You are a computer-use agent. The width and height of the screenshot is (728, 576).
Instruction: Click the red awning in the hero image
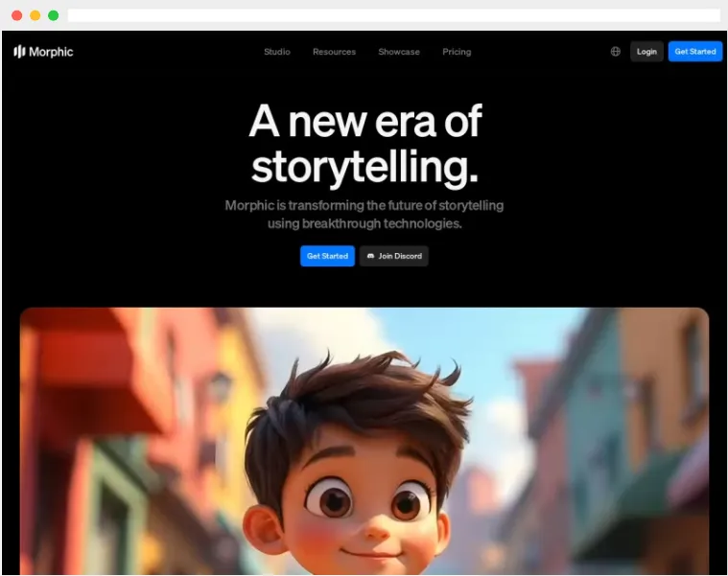pos(93,371)
